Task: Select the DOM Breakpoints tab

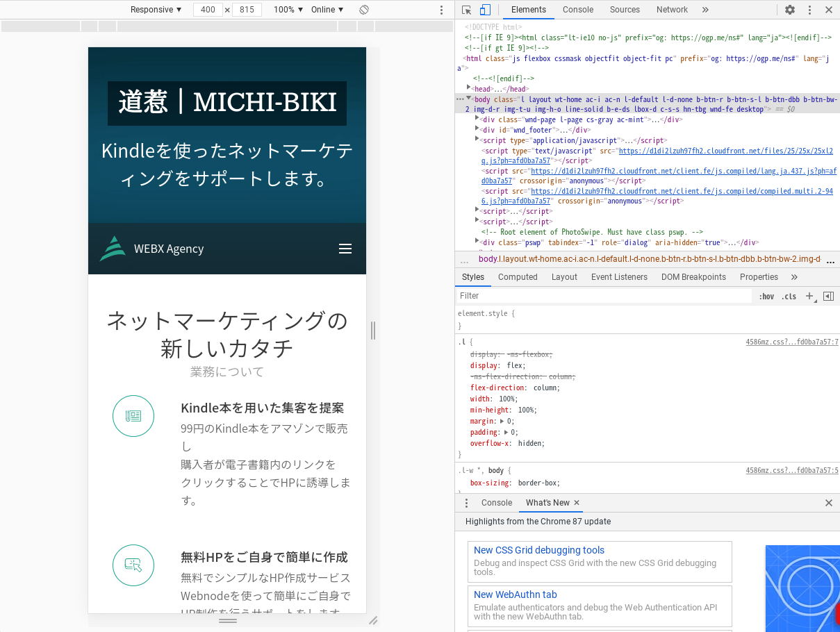Action: click(x=693, y=277)
